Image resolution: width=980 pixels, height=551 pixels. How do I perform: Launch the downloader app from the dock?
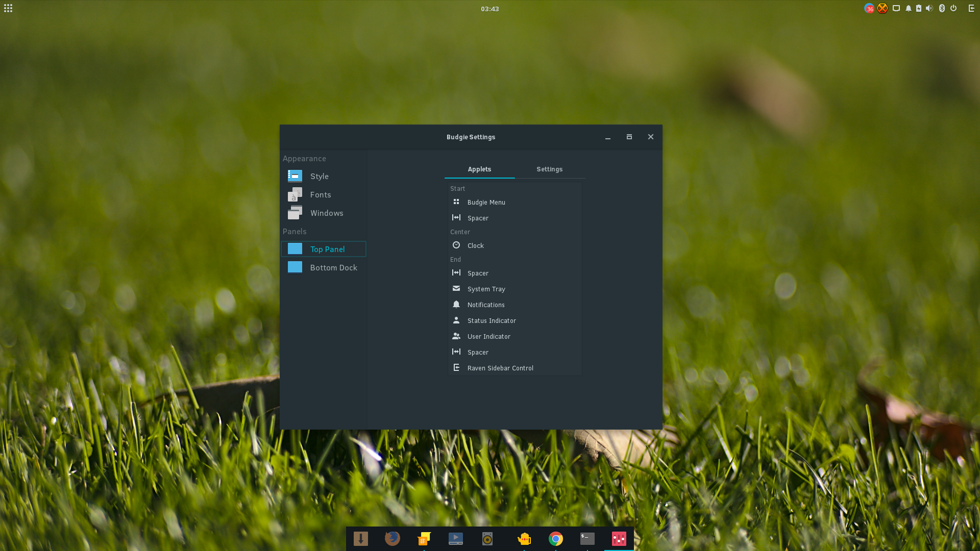[361, 539]
